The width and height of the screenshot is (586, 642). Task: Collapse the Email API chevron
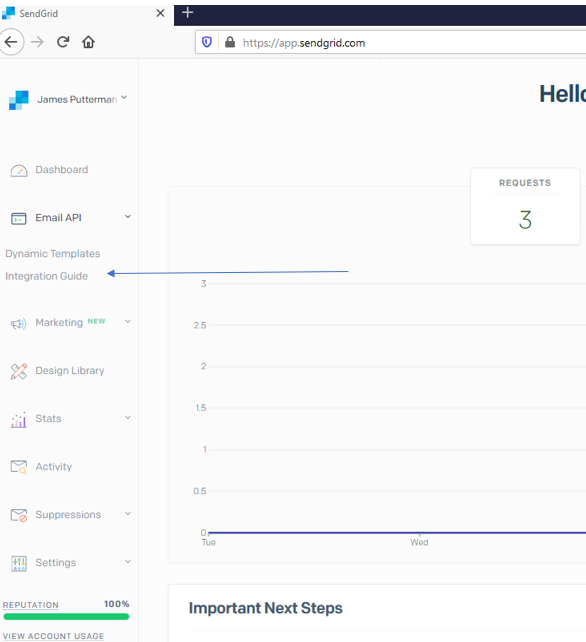pyautogui.click(x=128, y=217)
